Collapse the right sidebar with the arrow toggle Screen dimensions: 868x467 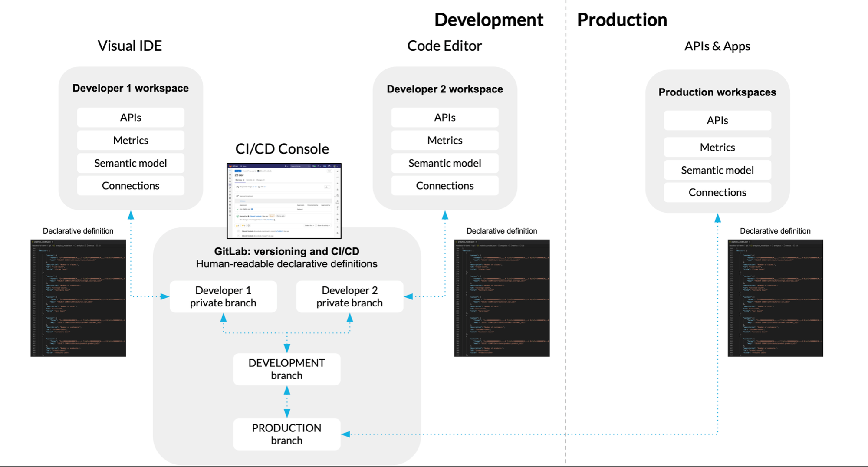tap(337, 171)
